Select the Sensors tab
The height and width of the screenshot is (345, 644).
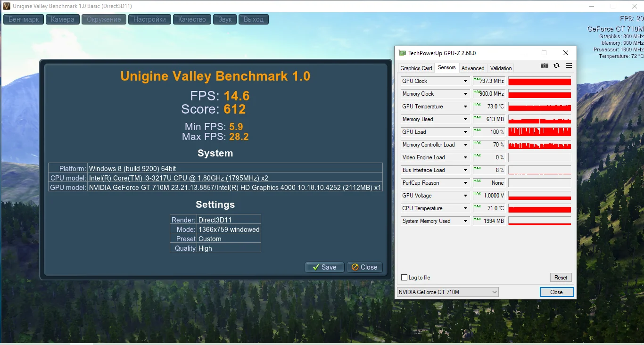click(447, 68)
